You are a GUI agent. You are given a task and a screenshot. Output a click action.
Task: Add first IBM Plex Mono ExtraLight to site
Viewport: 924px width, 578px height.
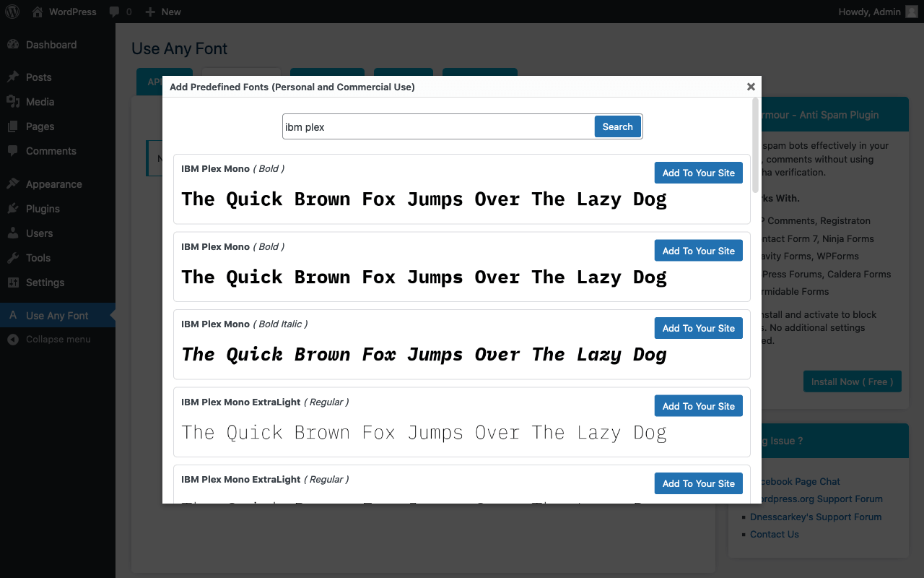tap(699, 406)
